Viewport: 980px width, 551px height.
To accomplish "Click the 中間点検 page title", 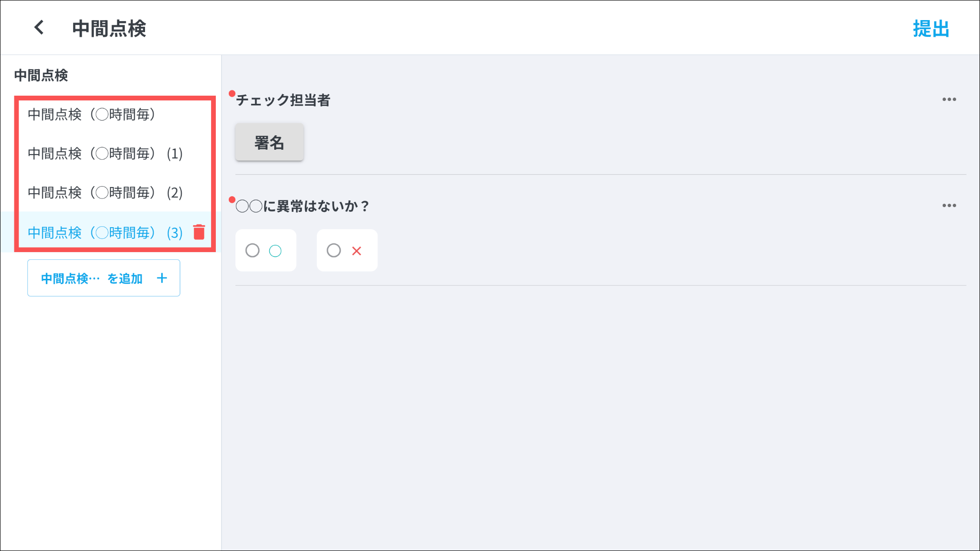I will click(109, 29).
